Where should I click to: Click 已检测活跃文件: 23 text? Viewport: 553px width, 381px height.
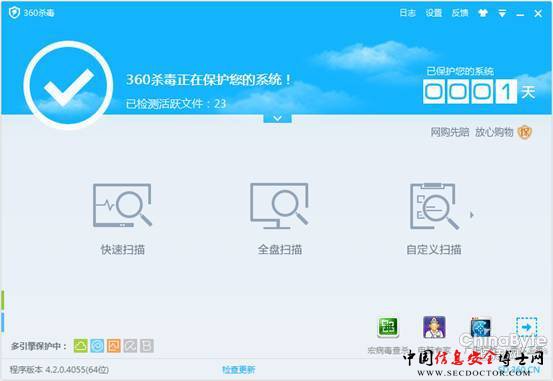point(176,104)
